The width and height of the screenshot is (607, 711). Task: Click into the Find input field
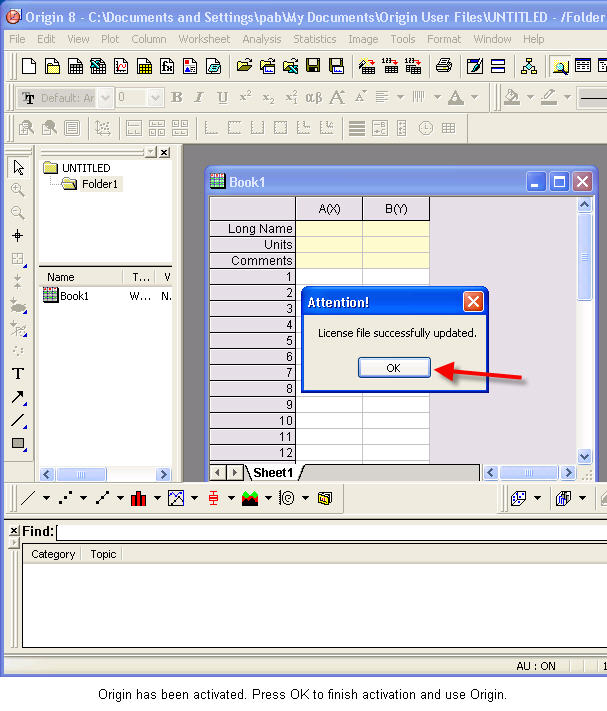tap(331, 531)
